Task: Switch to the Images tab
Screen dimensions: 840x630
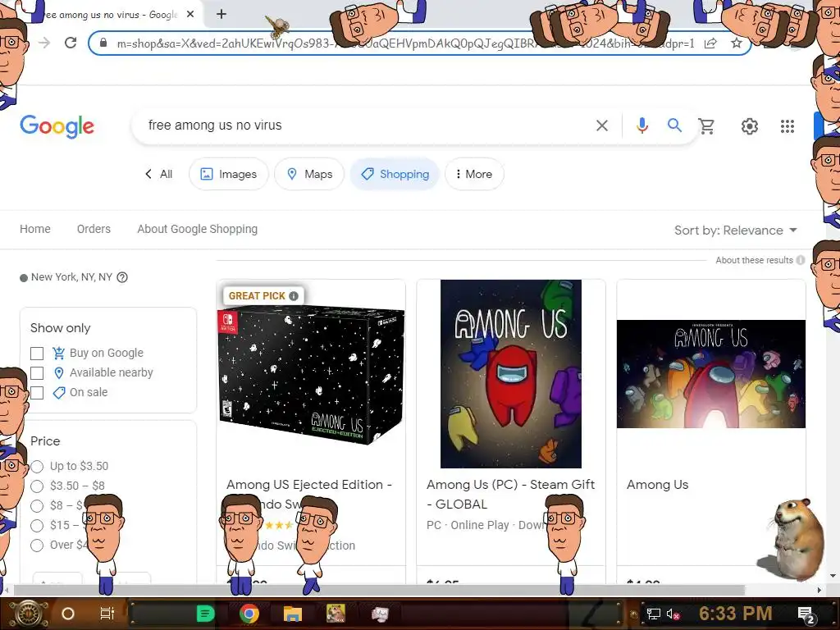Action: pos(229,174)
